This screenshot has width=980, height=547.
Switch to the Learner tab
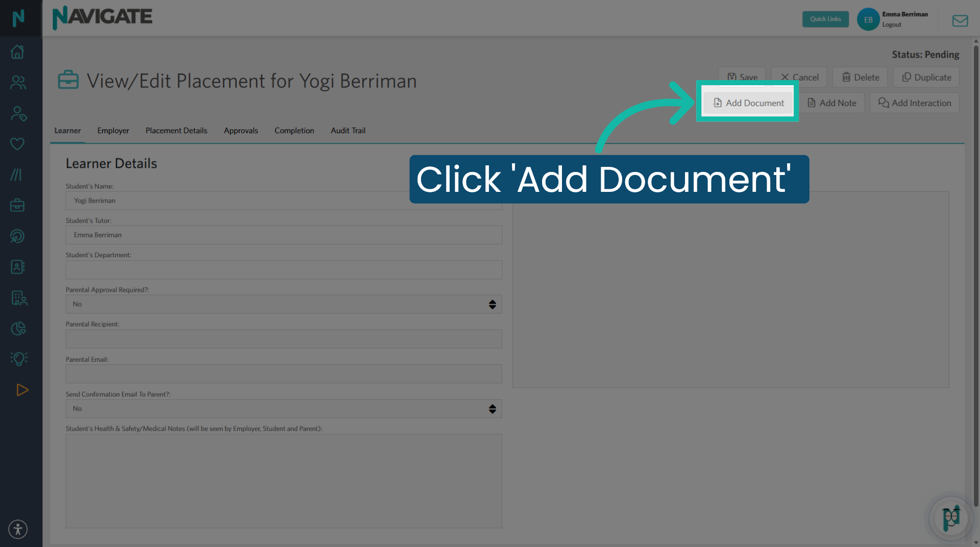click(67, 131)
